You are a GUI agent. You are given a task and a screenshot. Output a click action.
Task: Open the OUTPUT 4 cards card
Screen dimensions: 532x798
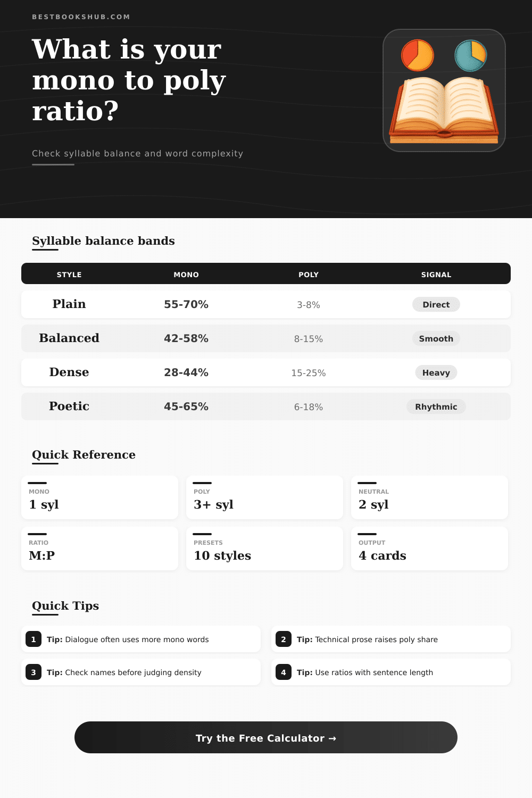click(x=429, y=548)
